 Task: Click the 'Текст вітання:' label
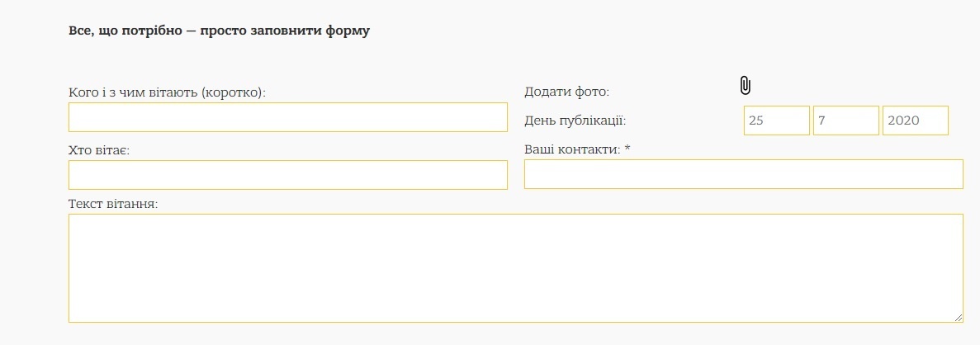coord(113,204)
